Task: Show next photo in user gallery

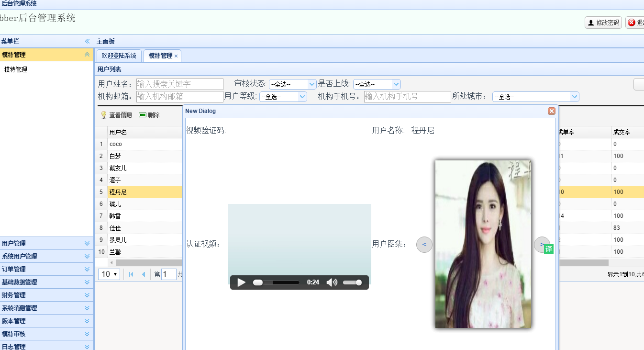Action: (541, 244)
